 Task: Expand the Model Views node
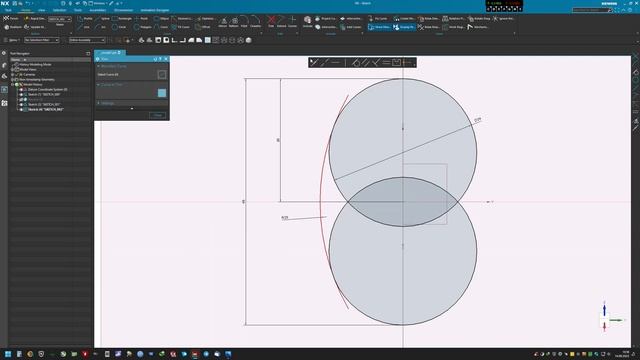coord(13,69)
